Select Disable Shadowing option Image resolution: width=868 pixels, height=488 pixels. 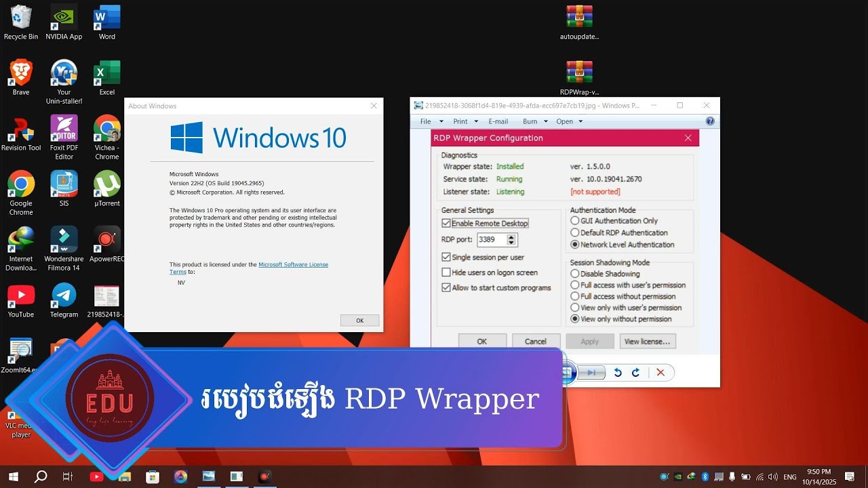(575, 274)
